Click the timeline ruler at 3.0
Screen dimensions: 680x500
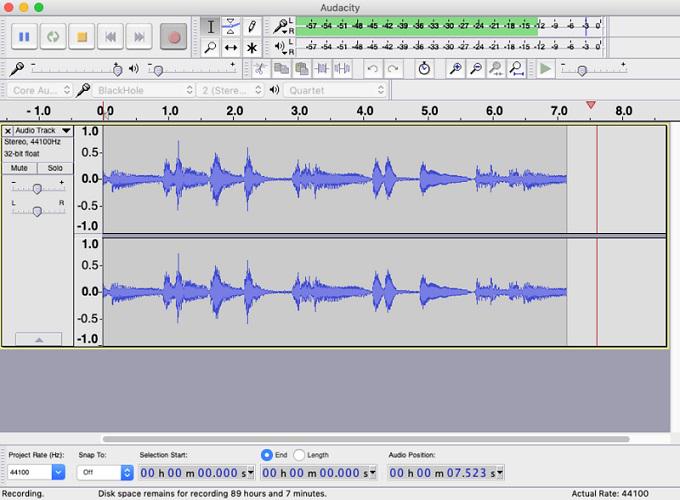[299, 111]
